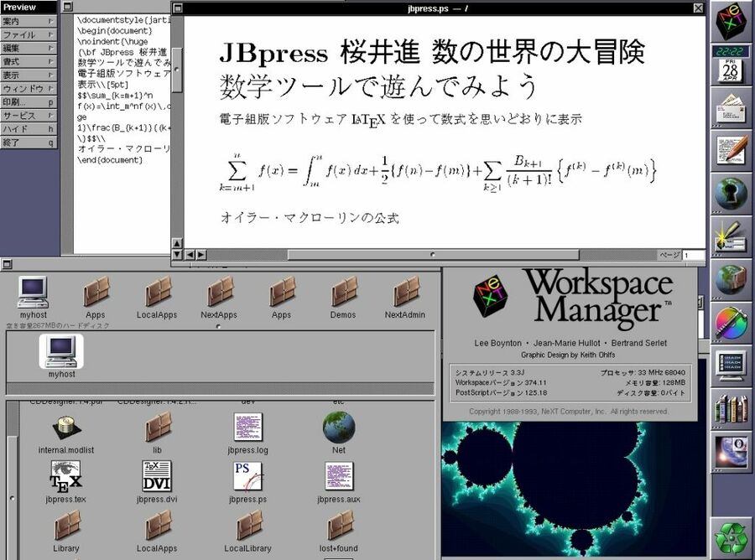Image resolution: width=755 pixels, height=560 pixels.
Task: Click the ページ number input field
Action: pyautogui.click(x=694, y=255)
